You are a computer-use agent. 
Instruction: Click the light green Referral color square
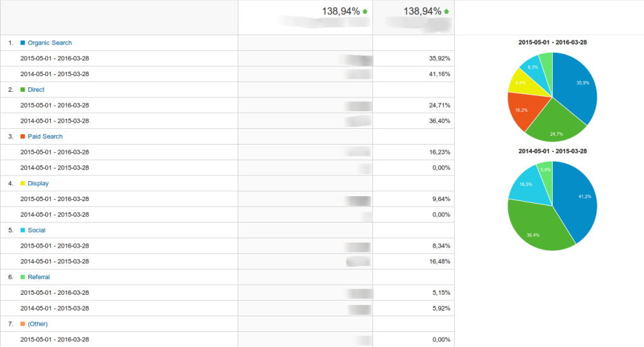point(23,277)
